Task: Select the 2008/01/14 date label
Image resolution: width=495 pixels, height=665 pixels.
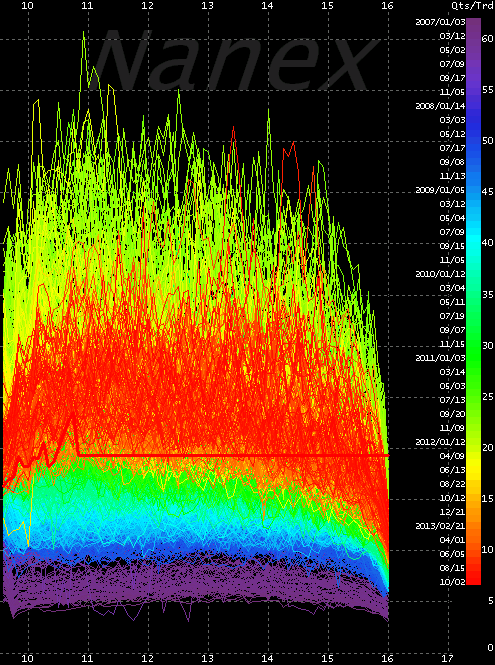Action: pos(440,106)
